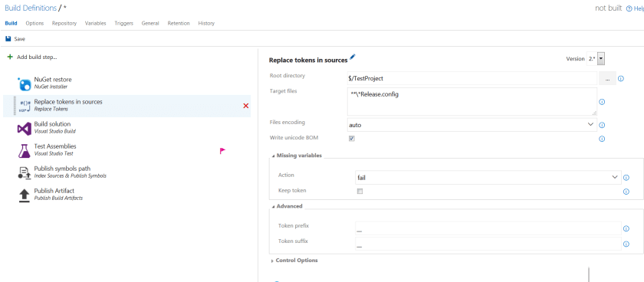Viewport: 644px width, 282px height.
Task: Switch to the Variables tab
Action: click(x=95, y=24)
